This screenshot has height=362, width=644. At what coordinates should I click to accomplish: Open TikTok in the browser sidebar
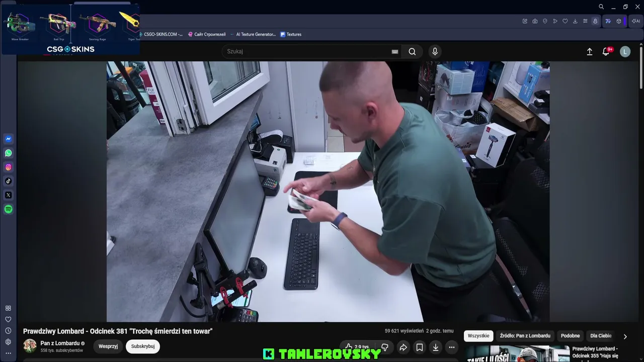(x=8, y=181)
